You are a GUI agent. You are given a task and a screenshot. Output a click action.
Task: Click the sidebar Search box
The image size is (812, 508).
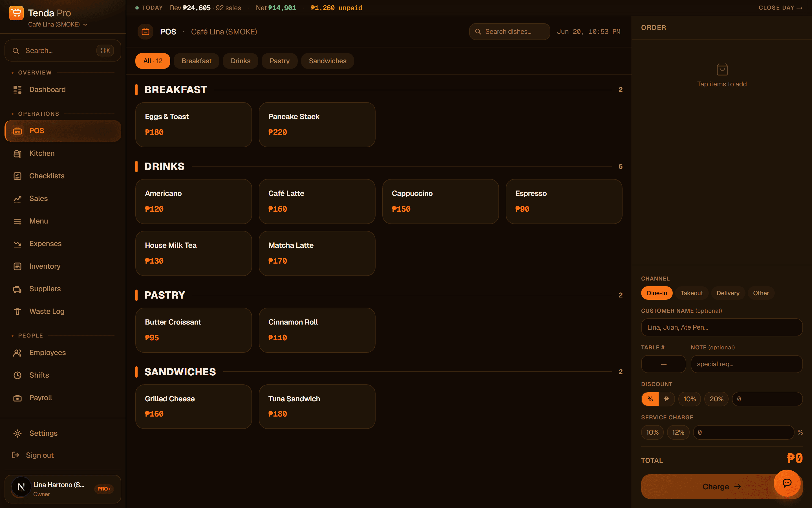tap(63, 51)
